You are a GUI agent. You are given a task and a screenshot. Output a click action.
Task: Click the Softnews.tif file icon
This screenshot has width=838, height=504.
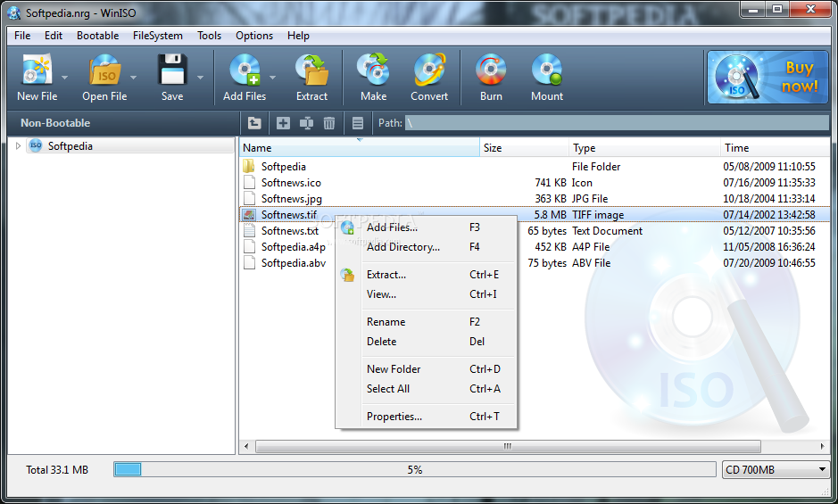[248, 215]
